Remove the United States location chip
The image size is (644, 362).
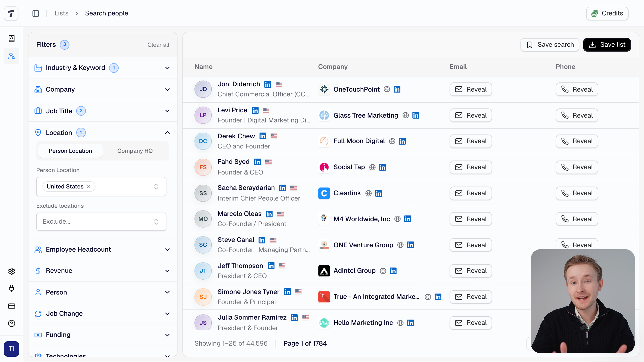tap(88, 187)
